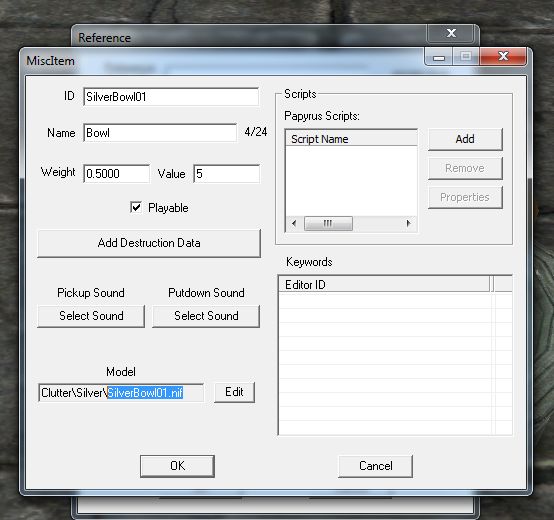Click the scripts list horizontal scrollbar thumb

point(328,223)
